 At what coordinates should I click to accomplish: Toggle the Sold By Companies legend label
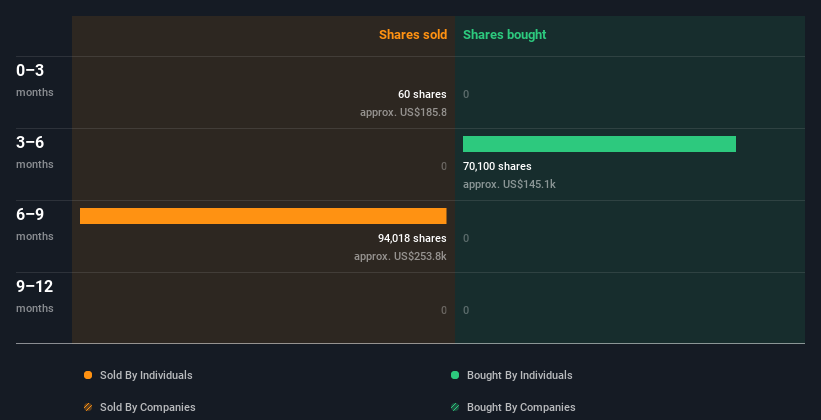pos(148,407)
